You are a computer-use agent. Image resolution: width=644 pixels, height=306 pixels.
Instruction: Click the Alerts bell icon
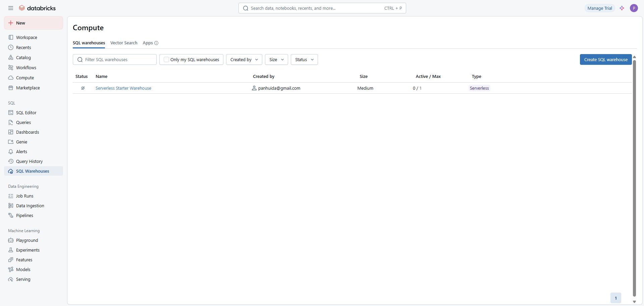click(x=11, y=151)
